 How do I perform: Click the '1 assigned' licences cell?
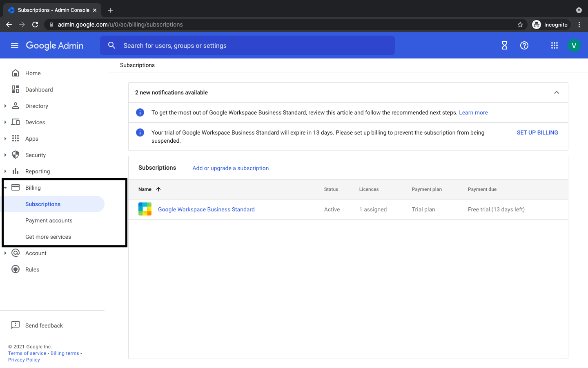pos(373,209)
